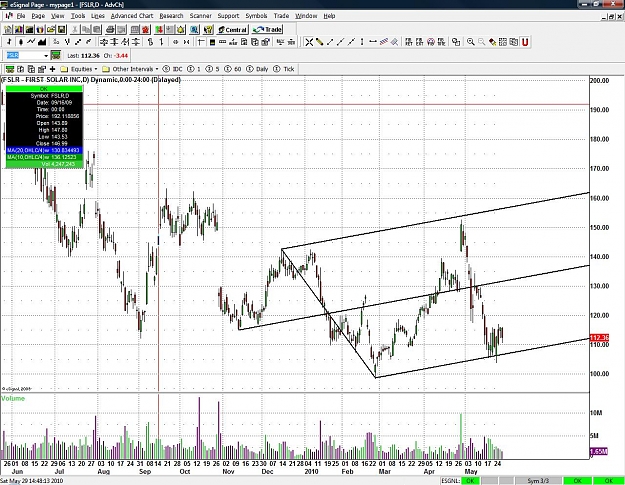Select the regression channel line tool
Image resolution: width=625 pixels, height=485 pixels.
pyautogui.click(x=383, y=42)
